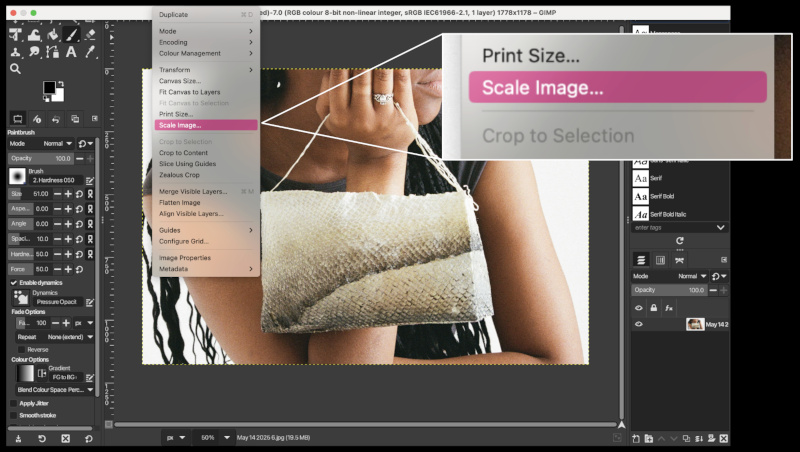Click Canvas Size... menu entry

(x=180, y=81)
